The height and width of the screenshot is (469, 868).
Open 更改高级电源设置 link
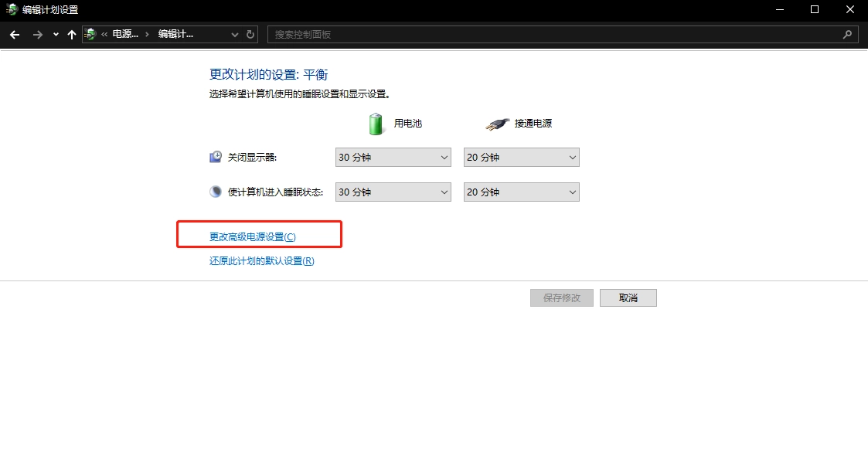252,236
